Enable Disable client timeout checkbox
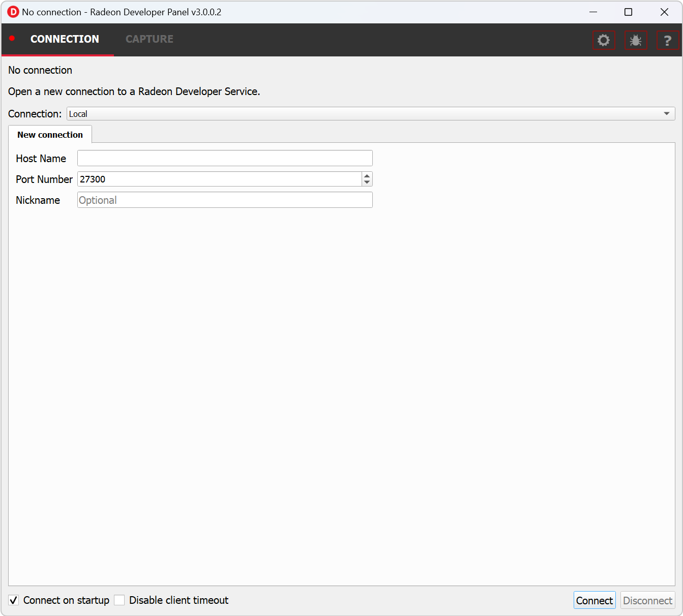The width and height of the screenshot is (683, 616). [x=120, y=600]
